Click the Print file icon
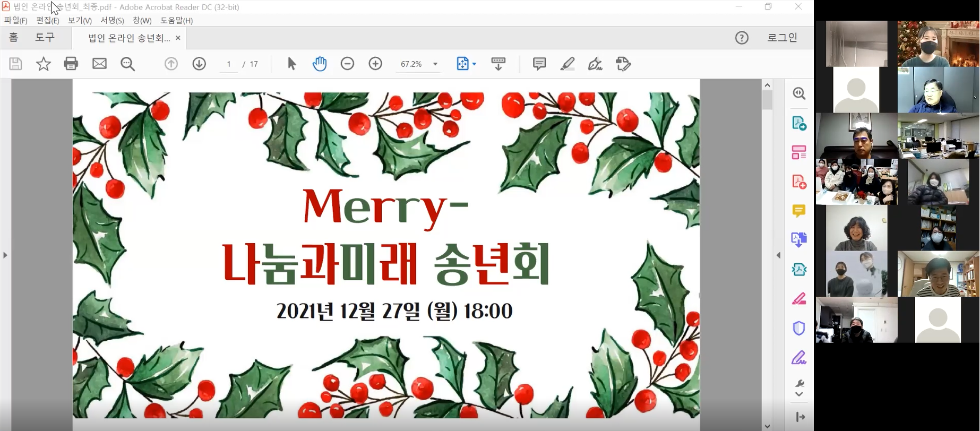 (71, 64)
